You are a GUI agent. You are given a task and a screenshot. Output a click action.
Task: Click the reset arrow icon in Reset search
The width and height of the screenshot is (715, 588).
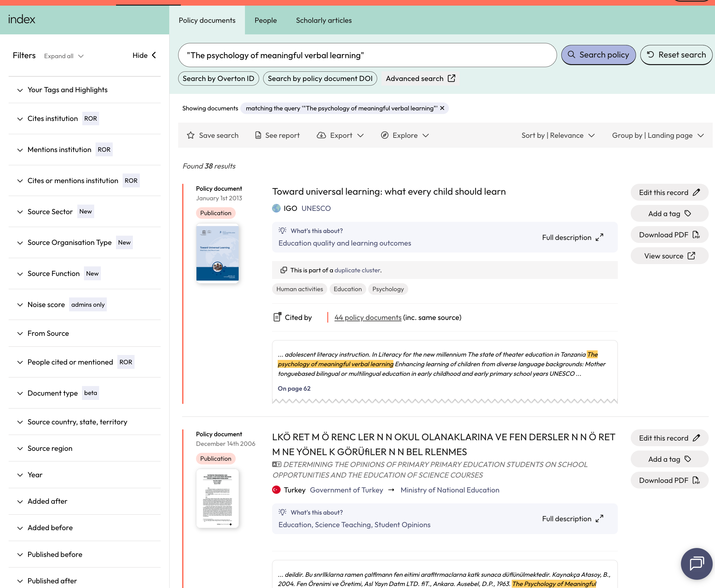[650, 55]
